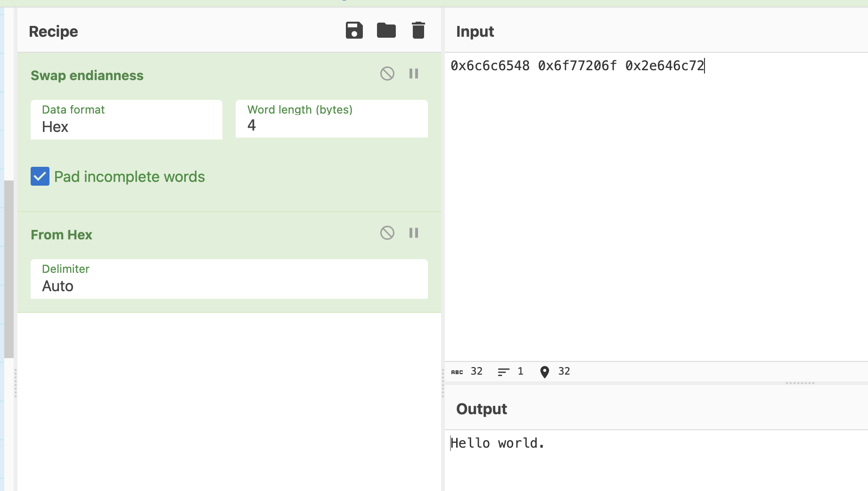Save the current recipe
Screen dimensions: 868x491
click(x=354, y=30)
